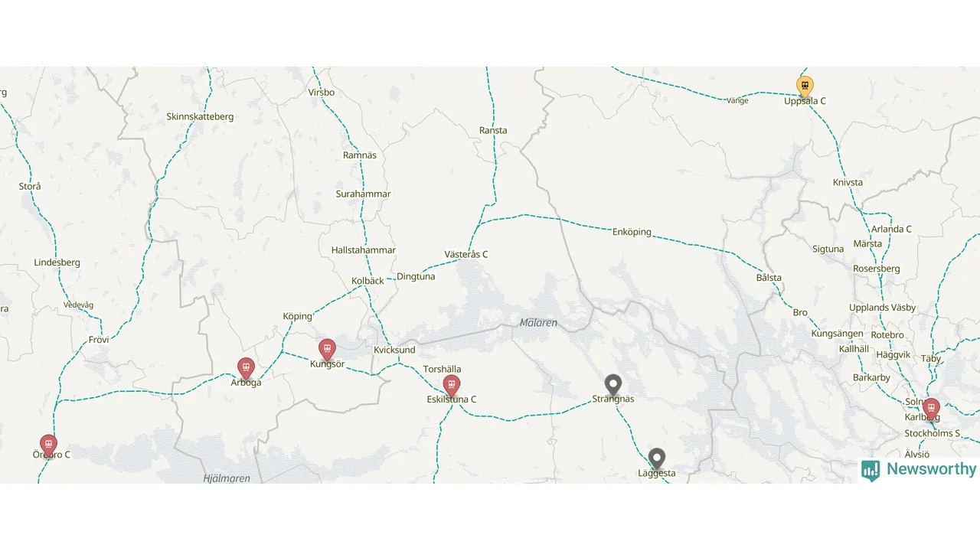Select the red train marker at Örebro C
980x551 pixels.
coord(48,445)
